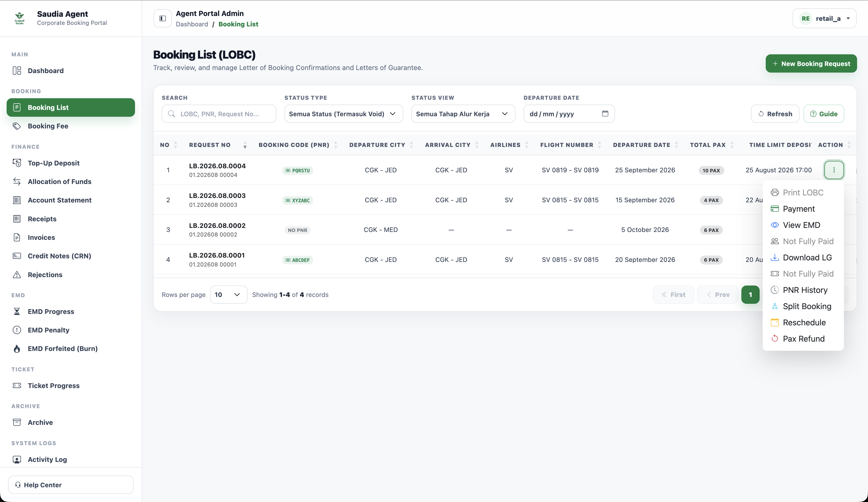Screen dimensions: 868x502
Task: Open the retail_a user menu
Action: point(824,18)
